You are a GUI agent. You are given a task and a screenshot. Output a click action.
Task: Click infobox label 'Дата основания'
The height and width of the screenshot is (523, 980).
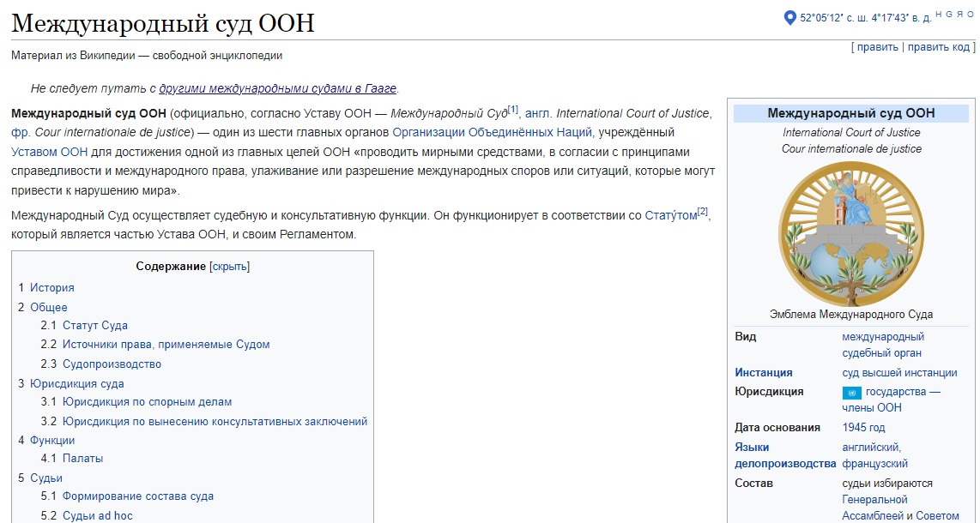[777, 428]
